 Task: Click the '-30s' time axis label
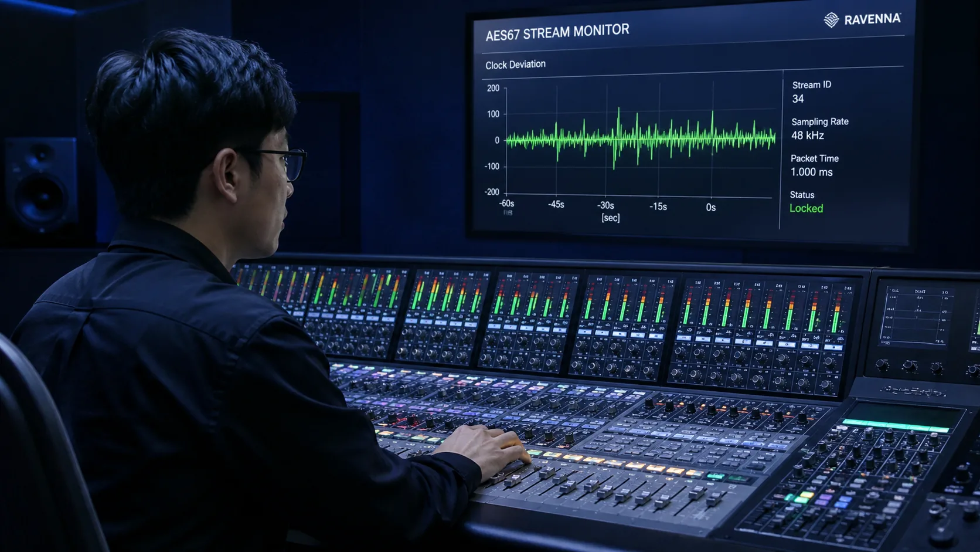click(x=606, y=205)
